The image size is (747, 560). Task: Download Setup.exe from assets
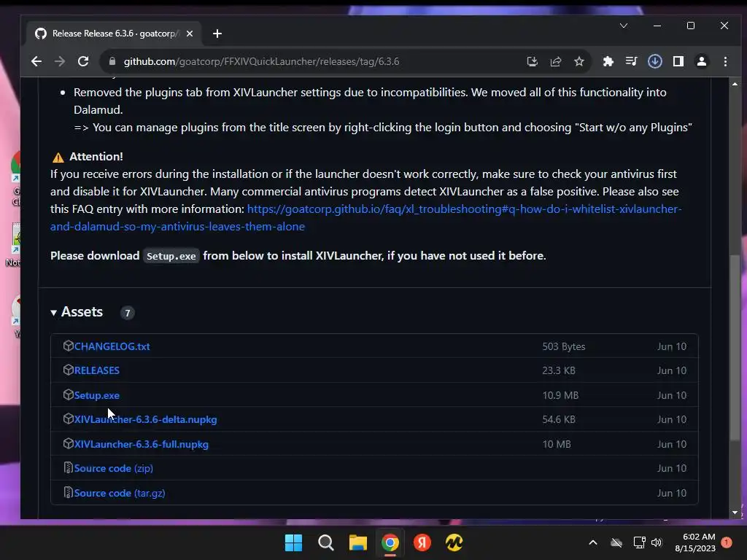[97, 395]
